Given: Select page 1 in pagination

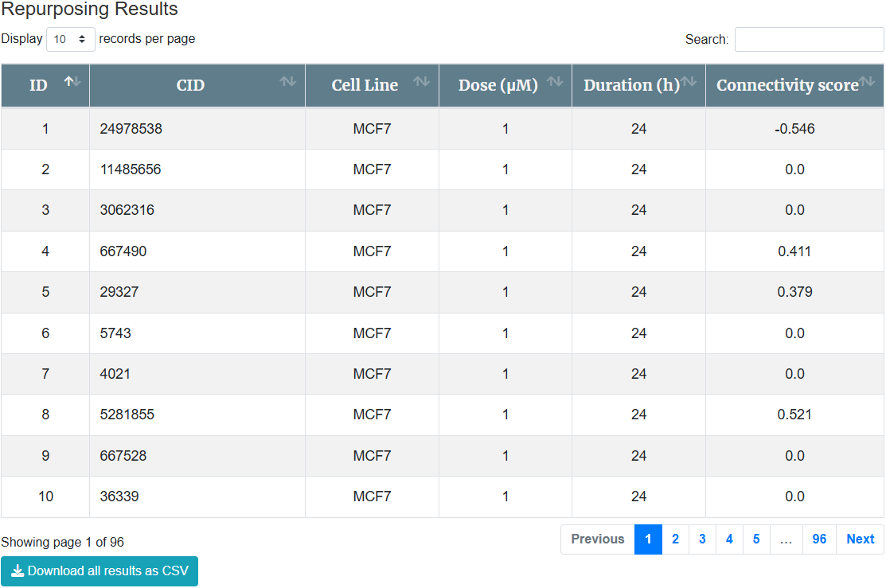Looking at the screenshot, I should tap(648, 539).
